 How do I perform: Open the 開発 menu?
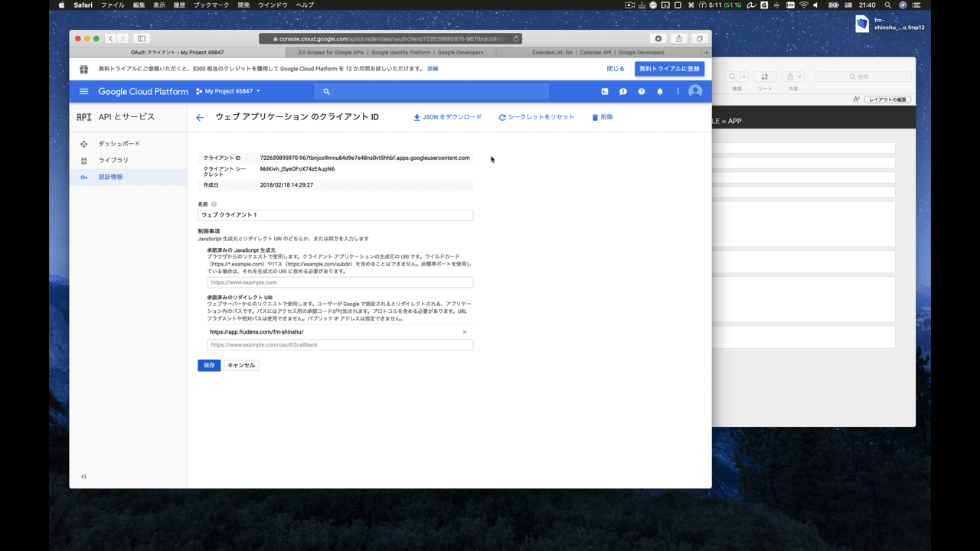pyautogui.click(x=244, y=5)
